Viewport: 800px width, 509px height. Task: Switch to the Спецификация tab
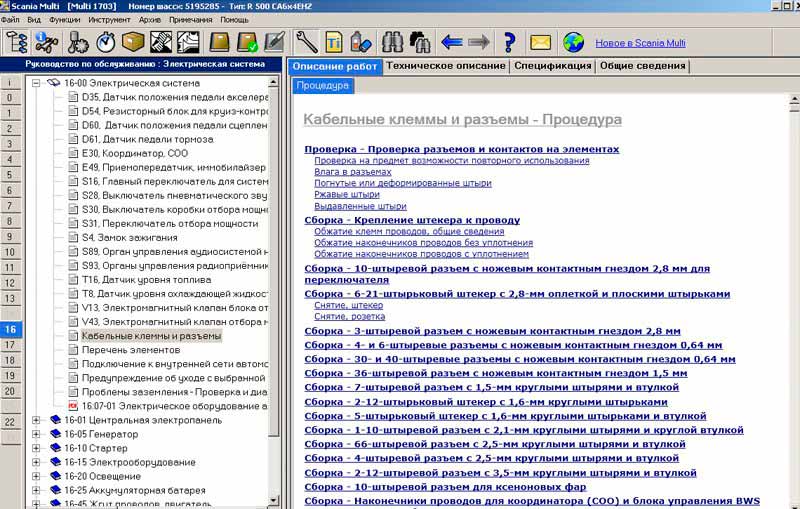click(x=553, y=66)
